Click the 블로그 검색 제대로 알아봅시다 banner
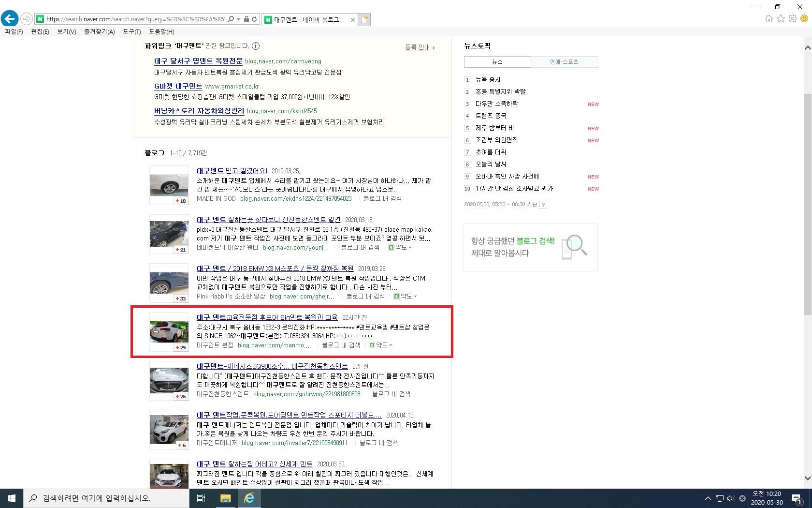 tap(531, 247)
